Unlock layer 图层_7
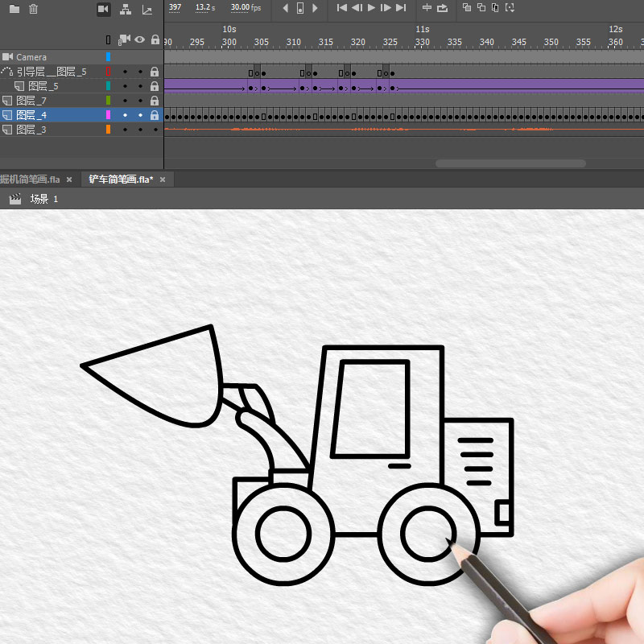This screenshot has width=644, height=644. pyautogui.click(x=155, y=101)
